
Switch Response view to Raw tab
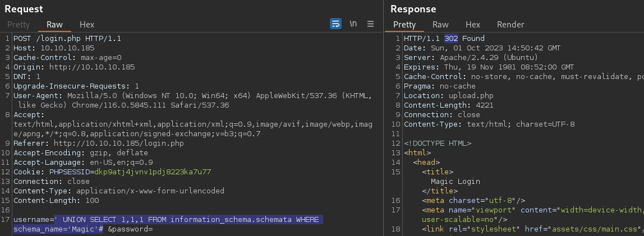coord(440,25)
